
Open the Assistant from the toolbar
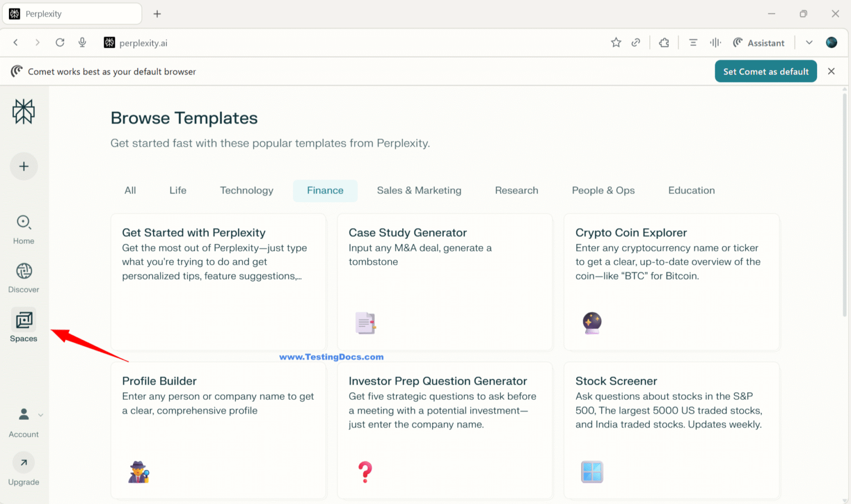pyautogui.click(x=760, y=43)
